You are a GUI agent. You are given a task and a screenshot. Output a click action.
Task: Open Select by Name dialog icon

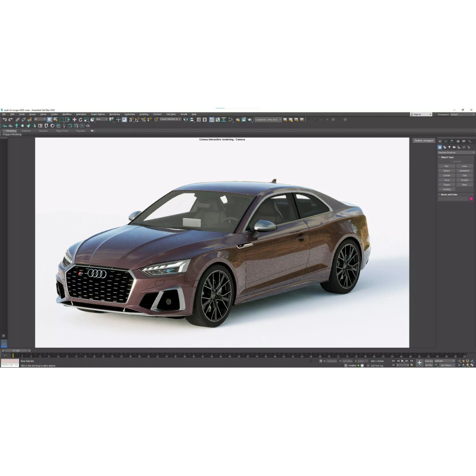click(x=55, y=119)
